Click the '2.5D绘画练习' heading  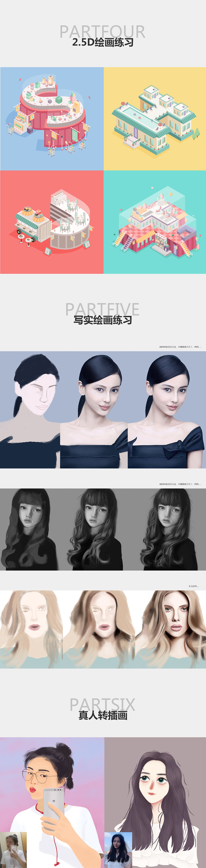(x=103, y=42)
